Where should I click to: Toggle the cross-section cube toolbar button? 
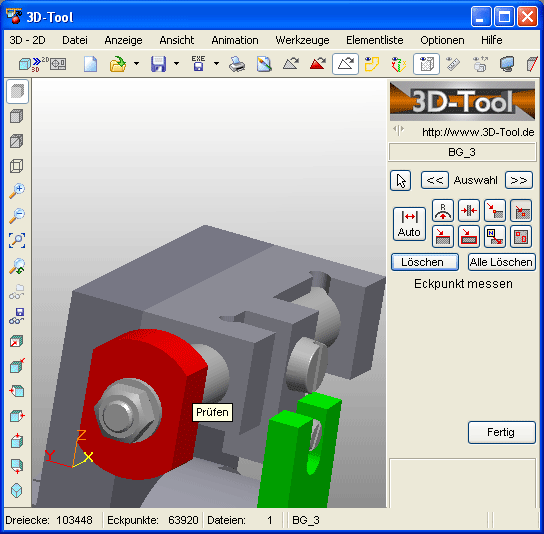[x=426, y=64]
